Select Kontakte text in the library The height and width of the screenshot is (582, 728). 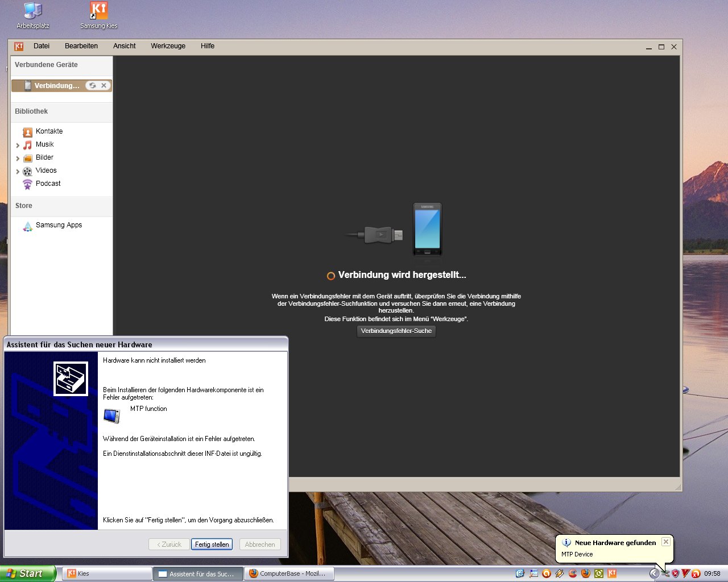tap(49, 131)
